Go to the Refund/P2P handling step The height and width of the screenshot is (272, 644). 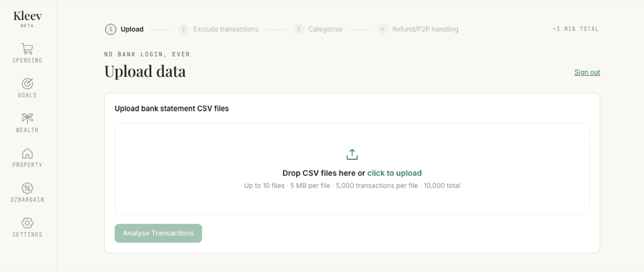425,29
